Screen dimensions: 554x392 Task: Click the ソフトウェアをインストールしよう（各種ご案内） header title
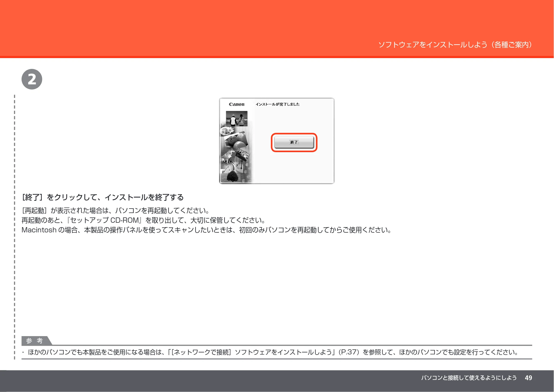[455, 45]
